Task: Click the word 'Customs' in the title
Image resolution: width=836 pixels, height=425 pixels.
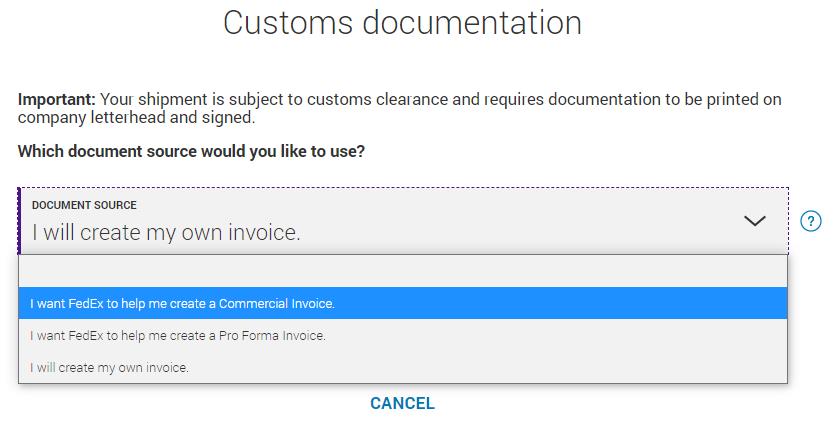Action: pos(288,23)
